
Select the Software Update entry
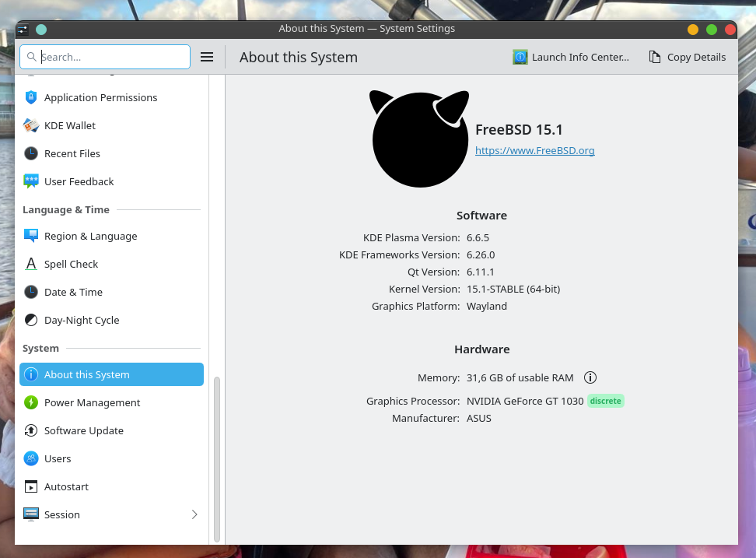[x=111, y=430]
